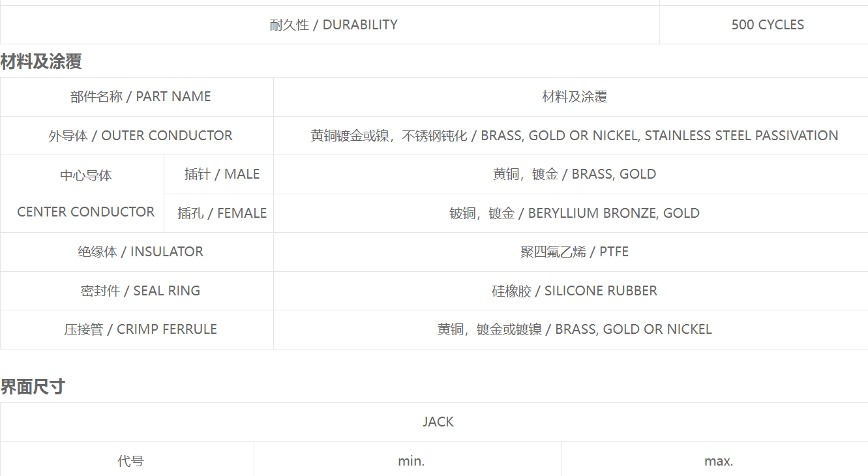Click the CENTER CONDUCTOR merged cell

[82, 194]
